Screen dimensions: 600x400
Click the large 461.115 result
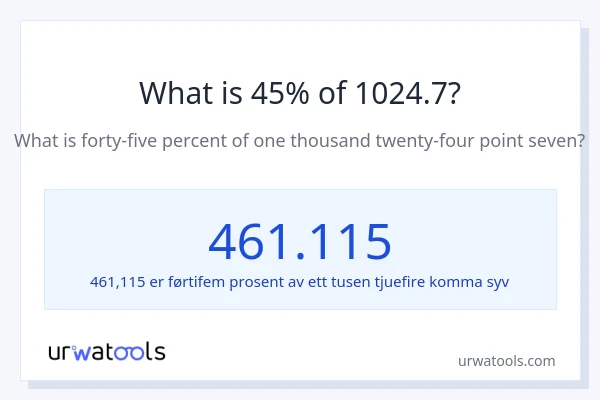300,240
